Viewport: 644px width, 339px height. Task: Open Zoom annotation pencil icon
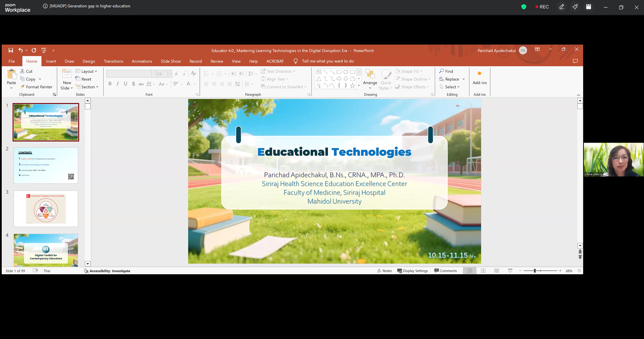coord(561,7)
